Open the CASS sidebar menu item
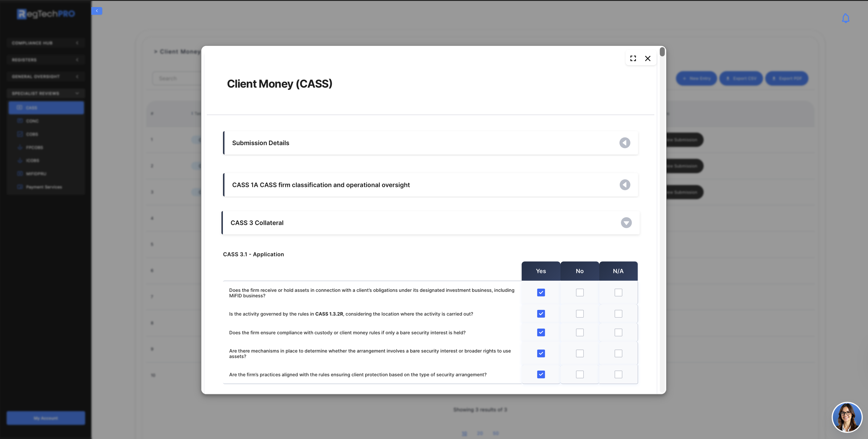The width and height of the screenshot is (868, 439). (x=46, y=108)
